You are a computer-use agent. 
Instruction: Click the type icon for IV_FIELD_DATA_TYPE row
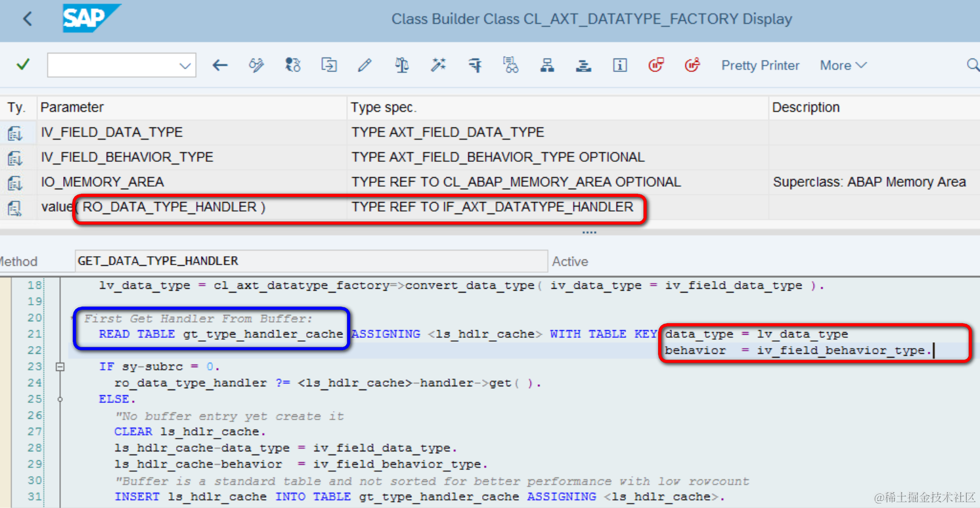[x=15, y=133]
